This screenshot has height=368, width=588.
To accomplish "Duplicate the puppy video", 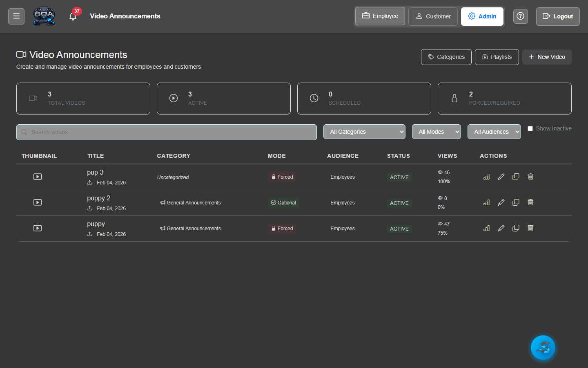I will [x=516, y=228].
